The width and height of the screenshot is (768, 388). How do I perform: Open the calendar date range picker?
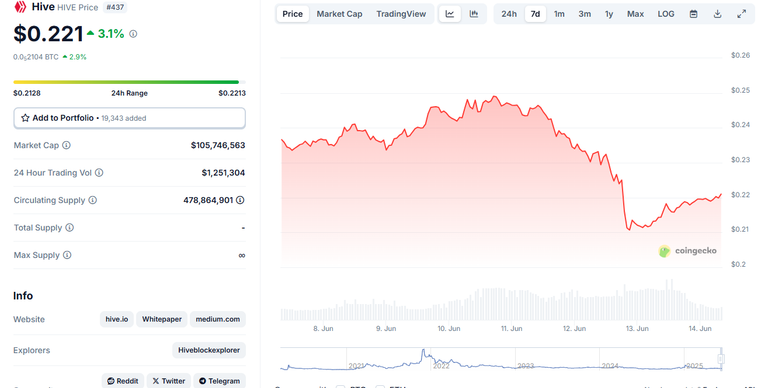(x=693, y=14)
